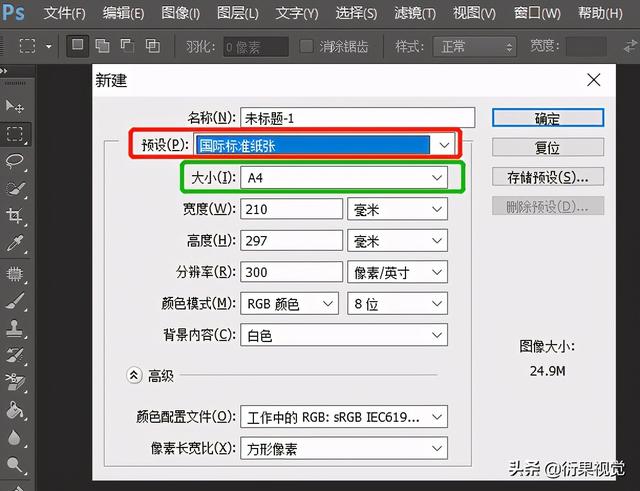Open the 滤镜(T) menu
This screenshot has height=491, width=640.
(x=415, y=13)
